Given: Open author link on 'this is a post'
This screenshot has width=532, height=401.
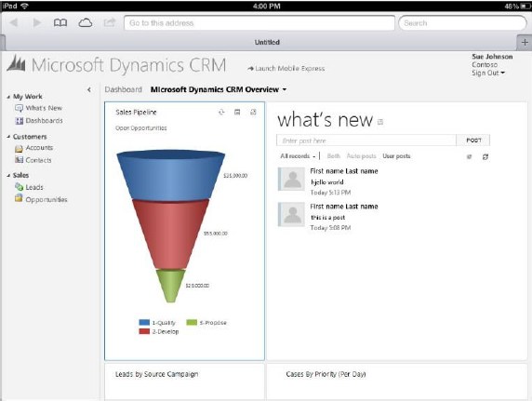Looking at the screenshot, I should coord(344,207).
